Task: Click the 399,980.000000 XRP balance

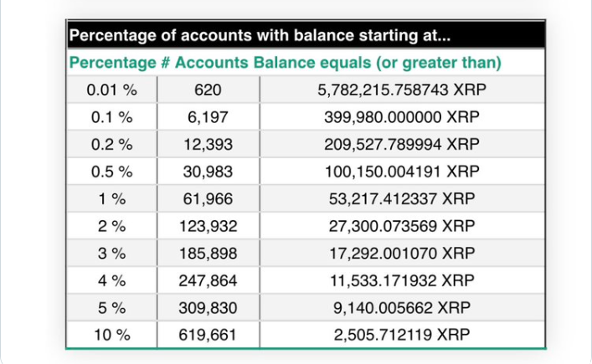Action: click(402, 116)
